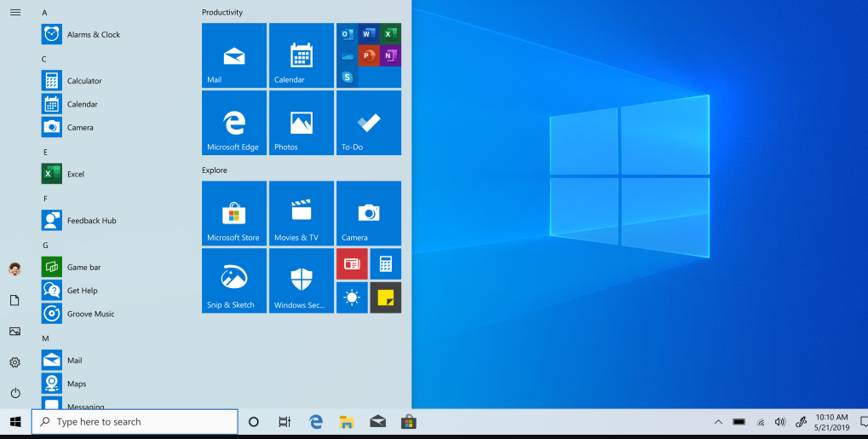Image resolution: width=868 pixels, height=439 pixels.
Task: Open the To-Do tile
Action: click(368, 123)
